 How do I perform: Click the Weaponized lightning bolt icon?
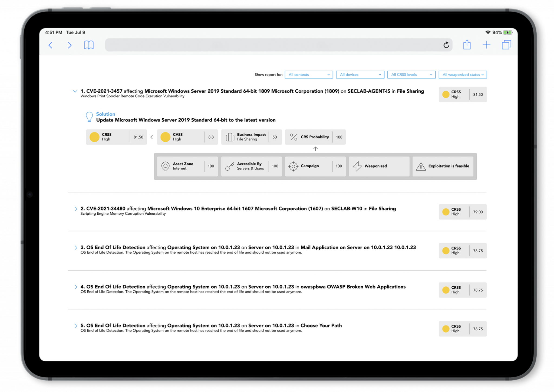click(x=357, y=166)
